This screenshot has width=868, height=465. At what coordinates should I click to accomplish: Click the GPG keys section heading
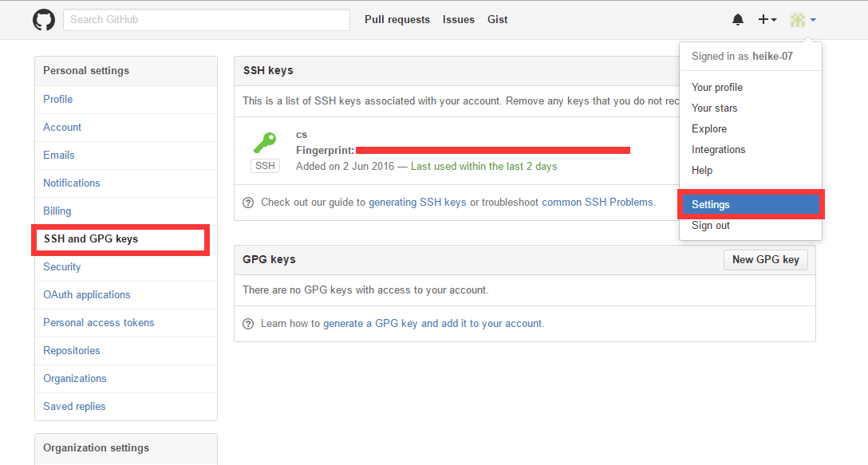[269, 260]
